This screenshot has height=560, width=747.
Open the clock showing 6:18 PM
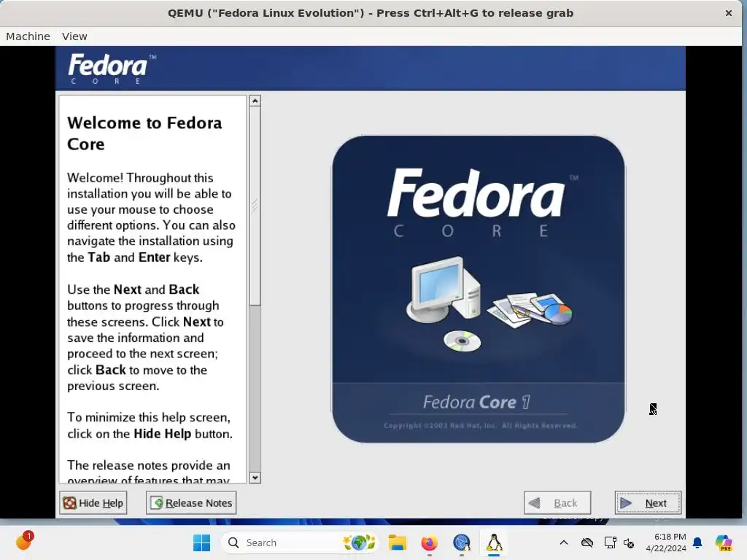666,542
